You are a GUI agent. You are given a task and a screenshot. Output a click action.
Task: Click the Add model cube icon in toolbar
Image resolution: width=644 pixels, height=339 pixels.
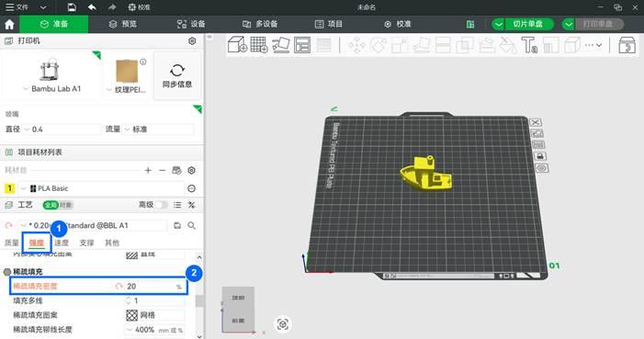tap(237, 45)
